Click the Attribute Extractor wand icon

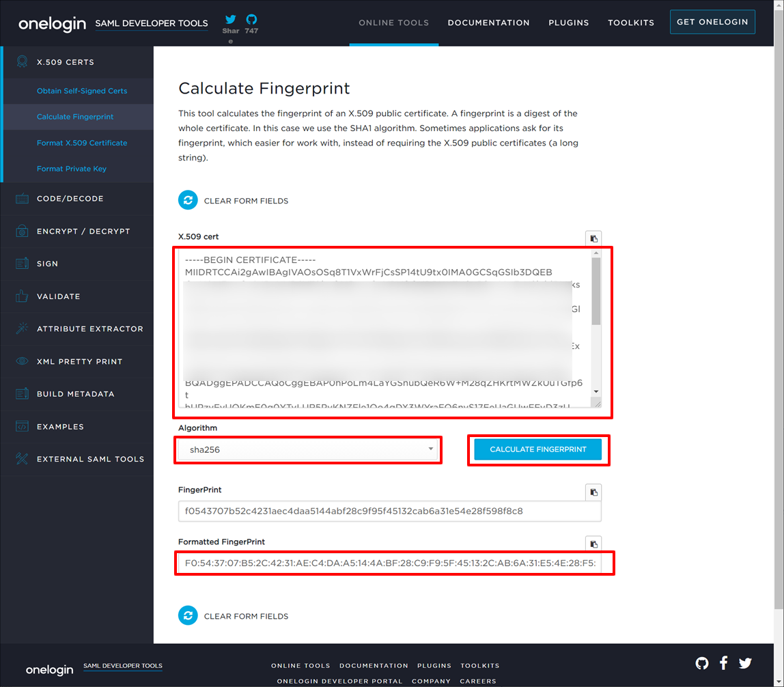22,328
